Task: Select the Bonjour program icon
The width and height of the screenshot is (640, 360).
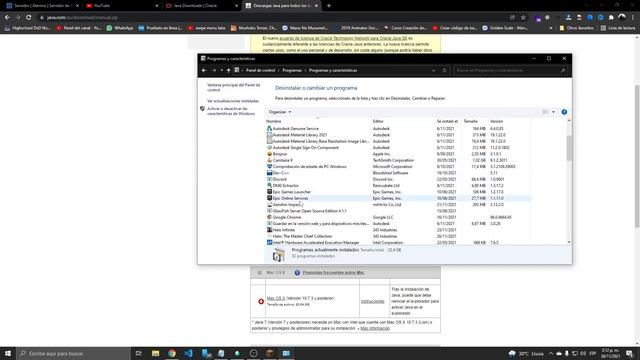Action: 269,154
